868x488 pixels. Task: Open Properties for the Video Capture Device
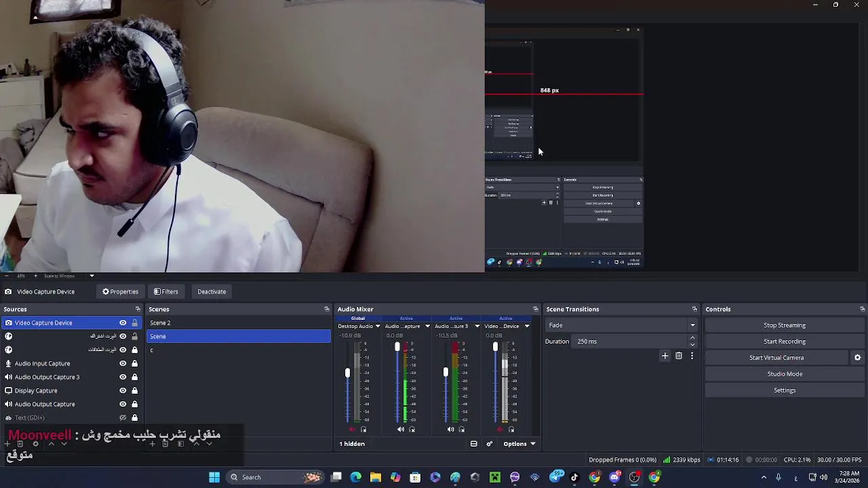tap(120, 291)
